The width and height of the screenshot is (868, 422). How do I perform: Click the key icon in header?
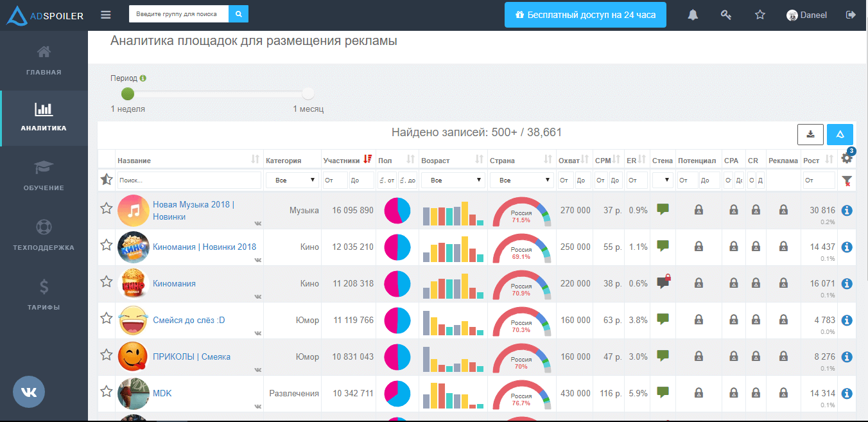click(x=726, y=15)
